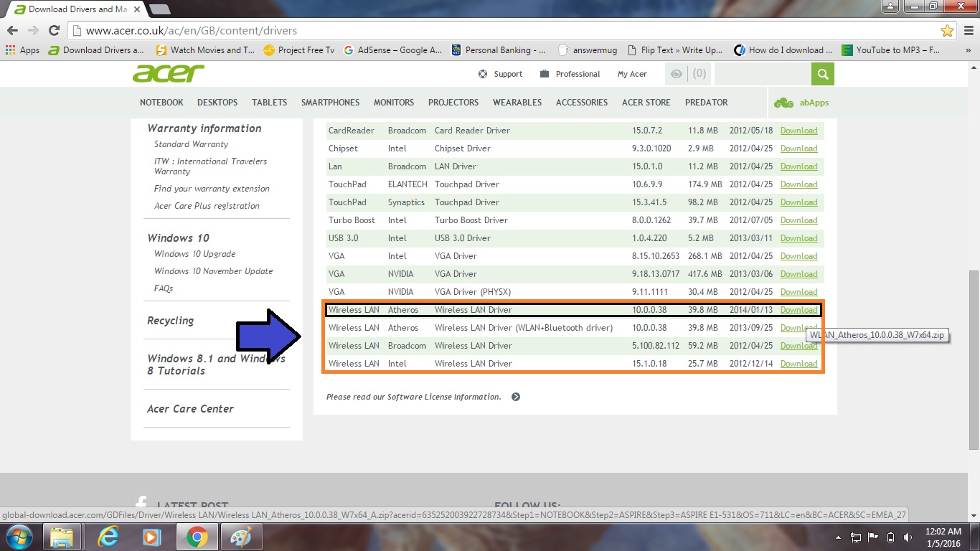The image size is (980, 551).
Task: Download the Broadcom Card Reader Driver
Action: [798, 131]
